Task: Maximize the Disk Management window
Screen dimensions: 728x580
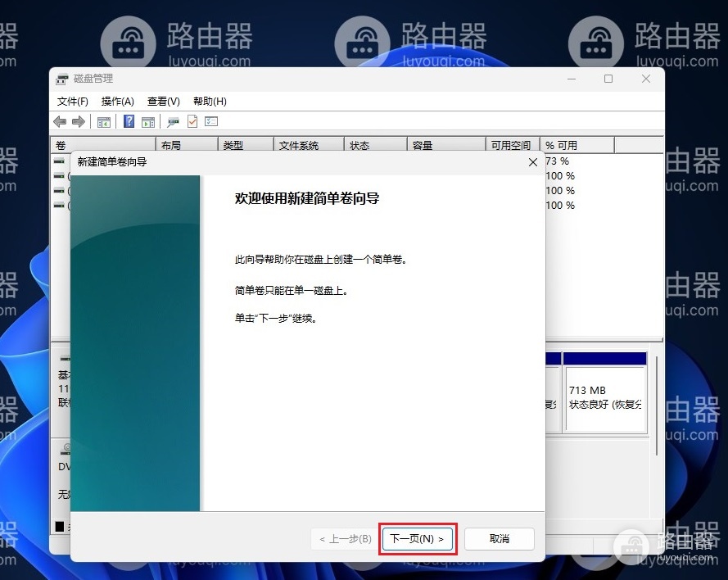Action: [x=608, y=79]
